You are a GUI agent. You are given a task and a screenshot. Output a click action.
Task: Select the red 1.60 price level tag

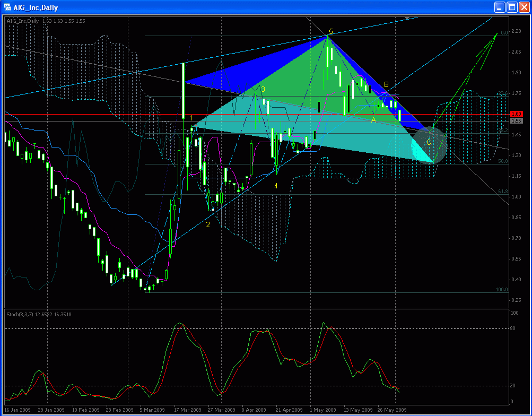pyautogui.click(x=517, y=114)
